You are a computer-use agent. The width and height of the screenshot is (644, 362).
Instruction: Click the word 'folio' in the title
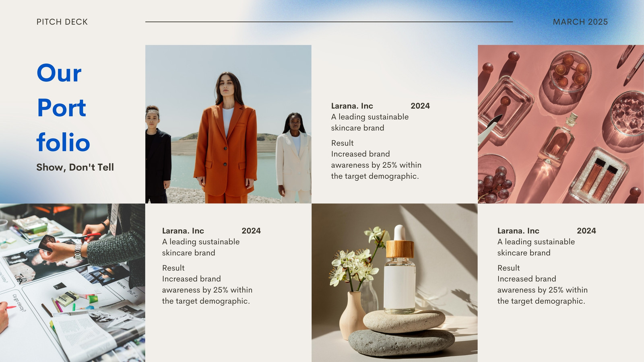(x=63, y=142)
